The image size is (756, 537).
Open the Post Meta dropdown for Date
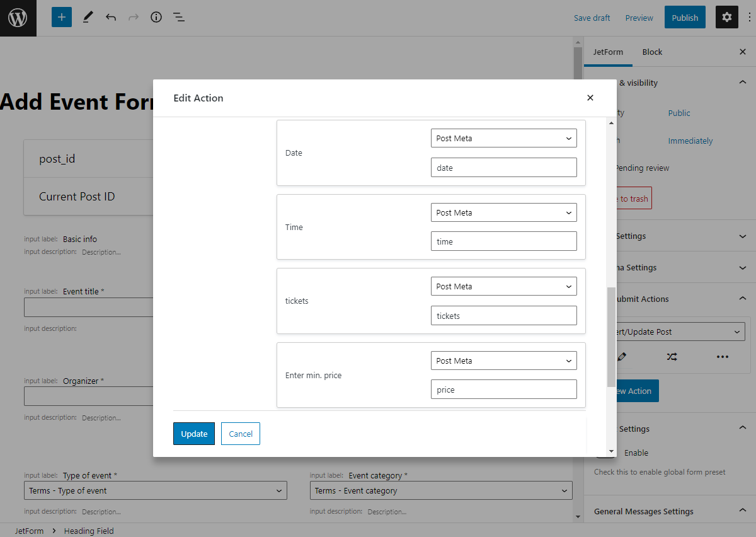pyautogui.click(x=503, y=138)
